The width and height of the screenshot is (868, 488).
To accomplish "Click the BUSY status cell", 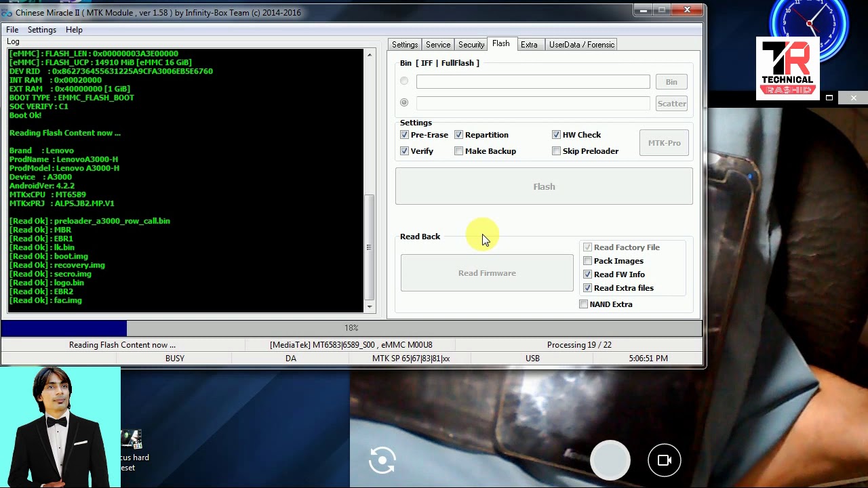I will pyautogui.click(x=175, y=359).
